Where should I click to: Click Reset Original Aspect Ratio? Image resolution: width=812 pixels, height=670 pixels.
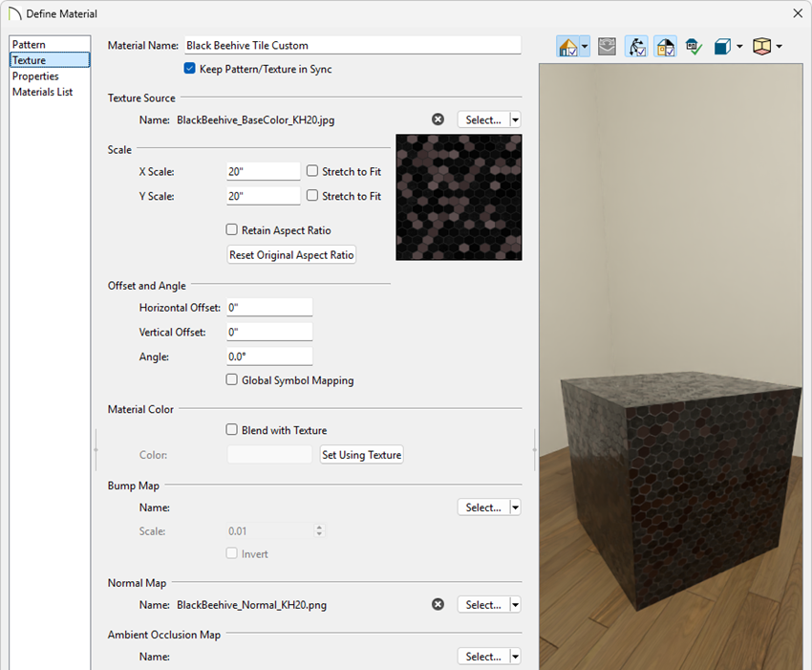click(290, 254)
